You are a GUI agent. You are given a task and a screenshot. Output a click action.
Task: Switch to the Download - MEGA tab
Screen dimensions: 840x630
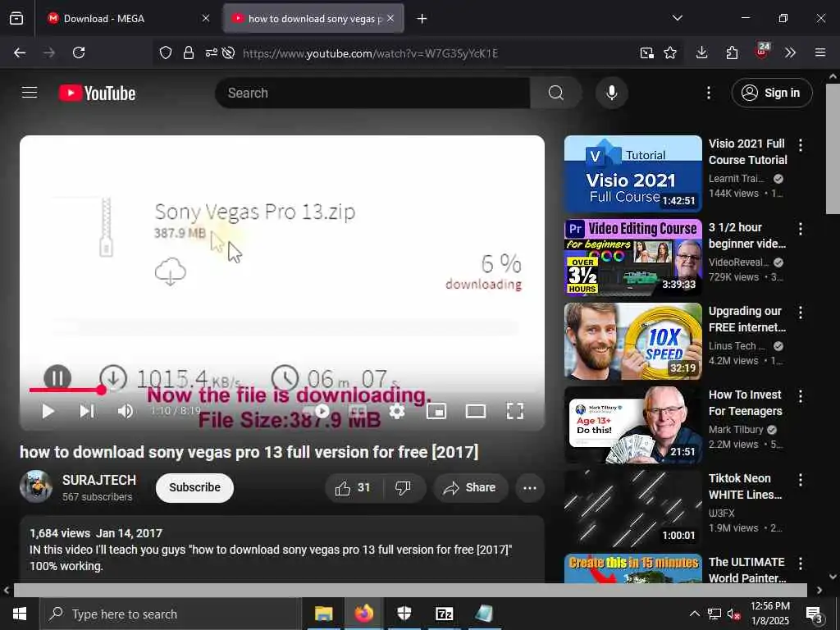129,19
